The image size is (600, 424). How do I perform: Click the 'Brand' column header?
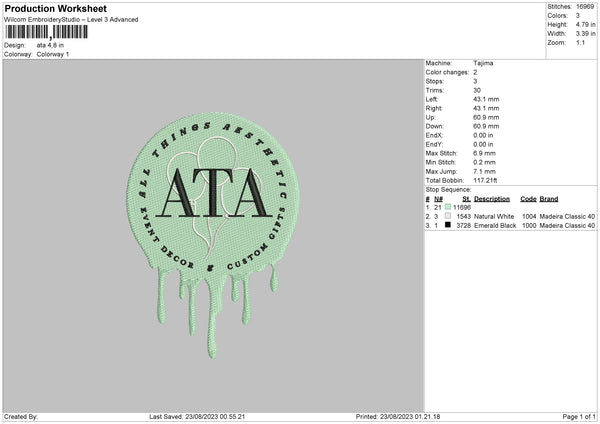pyautogui.click(x=549, y=199)
